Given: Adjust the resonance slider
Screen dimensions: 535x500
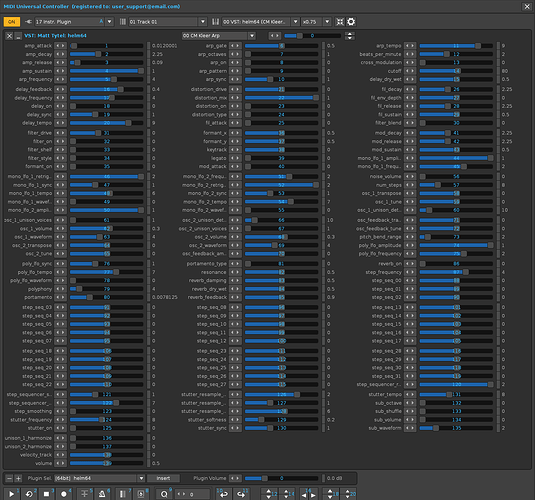Looking at the screenshot, I should point(281,272).
